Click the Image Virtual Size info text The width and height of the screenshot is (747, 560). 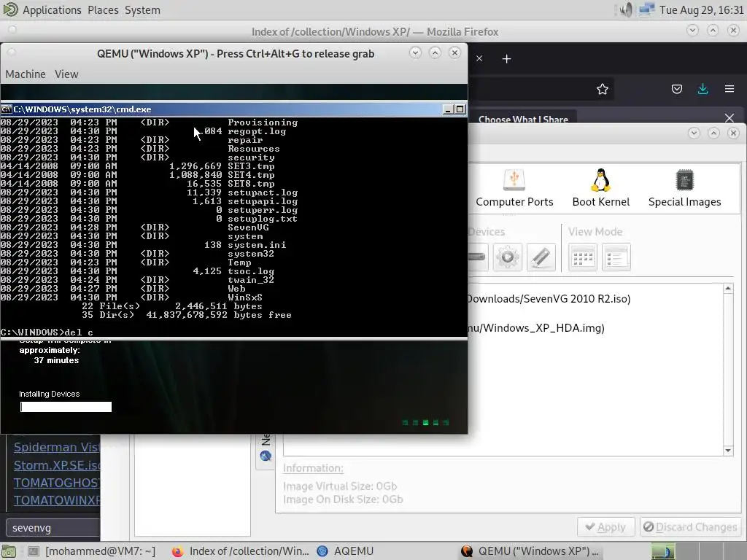pyautogui.click(x=340, y=486)
